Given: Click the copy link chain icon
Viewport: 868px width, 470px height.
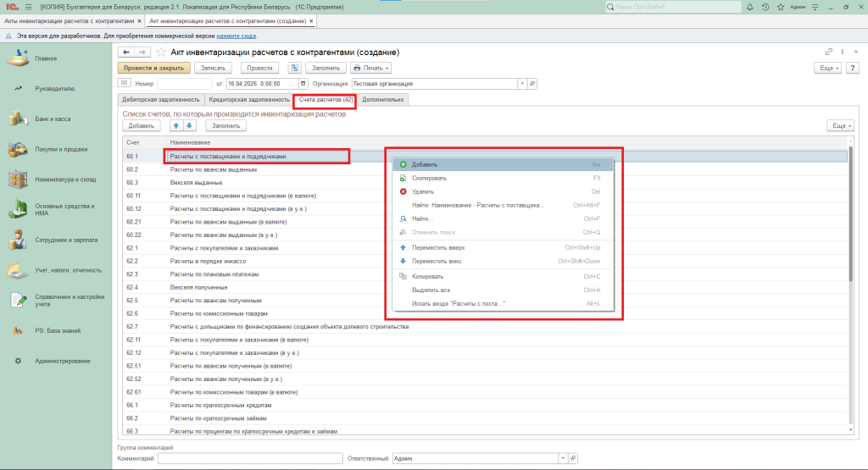Looking at the screenshot, I should pos(829,53).
